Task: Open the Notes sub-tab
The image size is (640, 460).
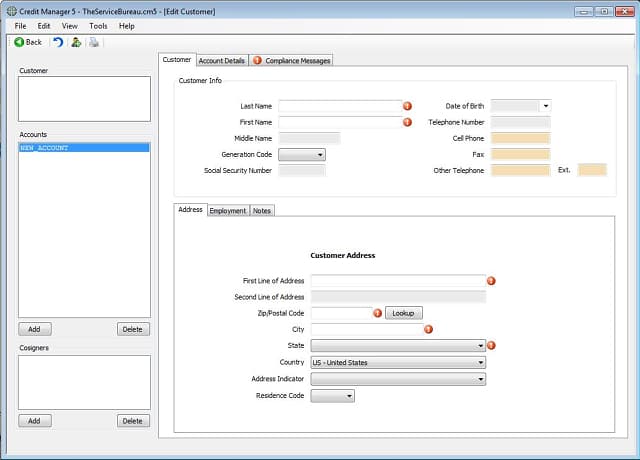Action: tap(262, 211)
